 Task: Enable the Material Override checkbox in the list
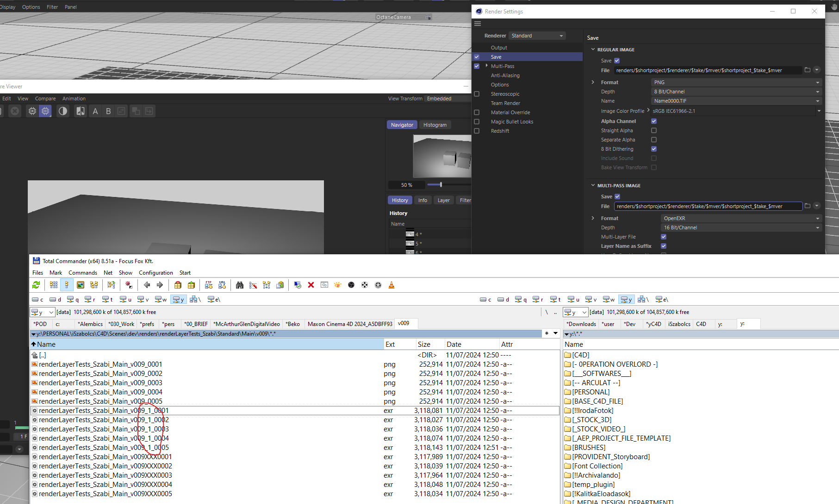pos(477,112)
